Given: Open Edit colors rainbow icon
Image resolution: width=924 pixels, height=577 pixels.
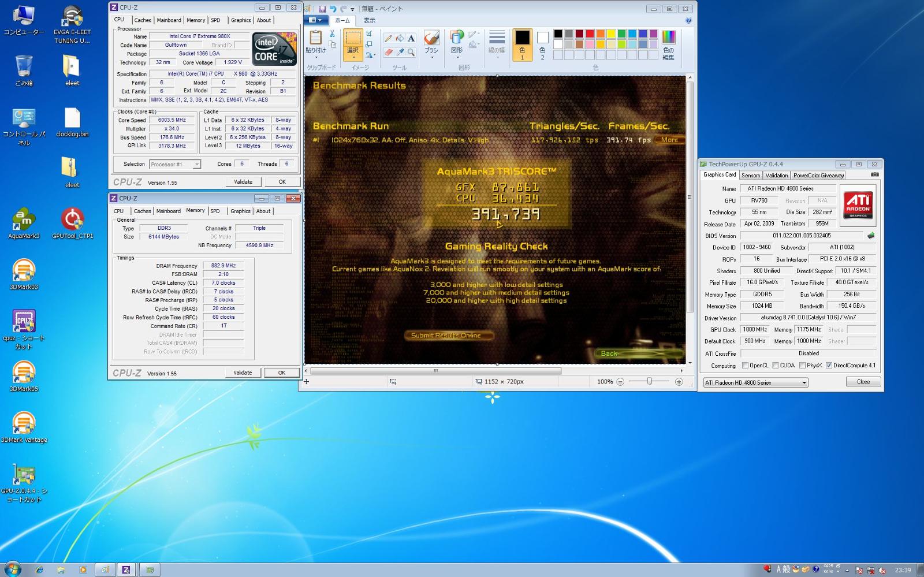Looking at the screenshot, I should [668, 38].
